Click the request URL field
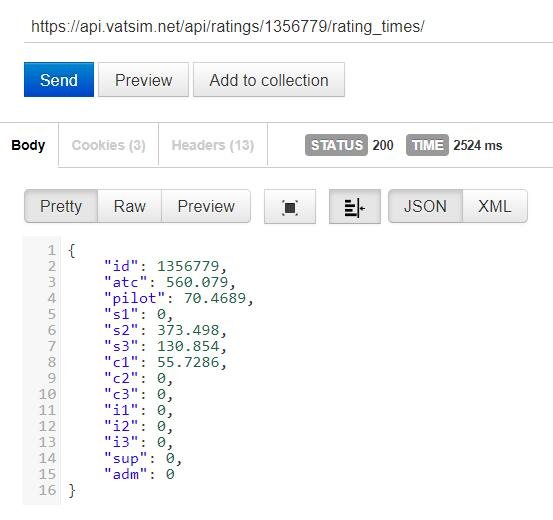This screenshot has width=553, height=520. coord(288,26)
